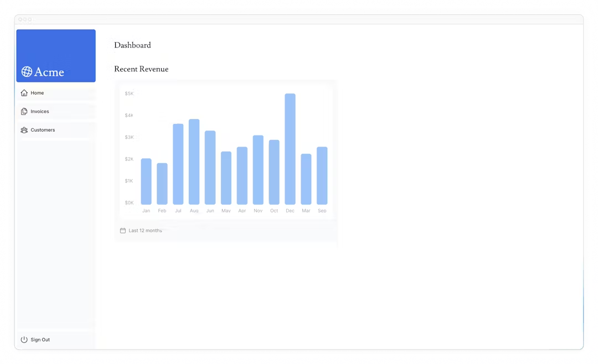Viewport: 598px width, 364px height.
Task: Click the Customers people icon
Action: tap(24, 130)
